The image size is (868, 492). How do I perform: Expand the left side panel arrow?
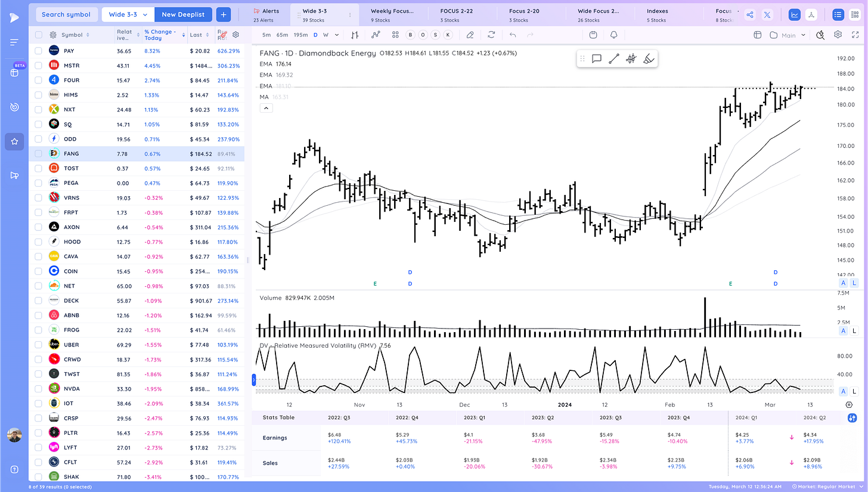(253, 379)
